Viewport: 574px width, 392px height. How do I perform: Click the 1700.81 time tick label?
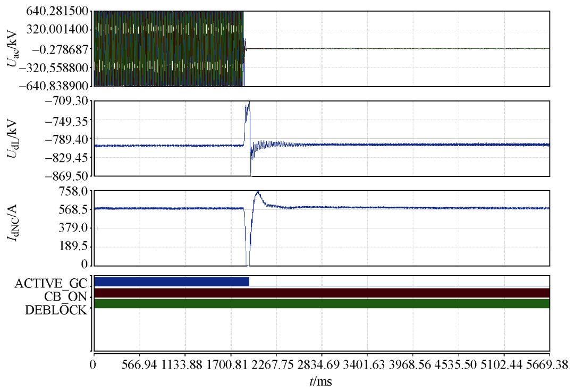tap(227, 364)
